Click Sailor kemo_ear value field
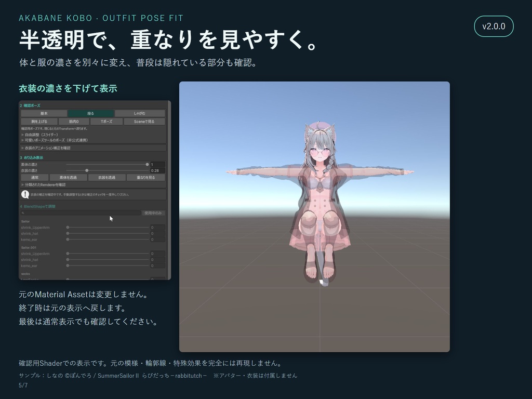Screen dimensions: 532x399 157,240
